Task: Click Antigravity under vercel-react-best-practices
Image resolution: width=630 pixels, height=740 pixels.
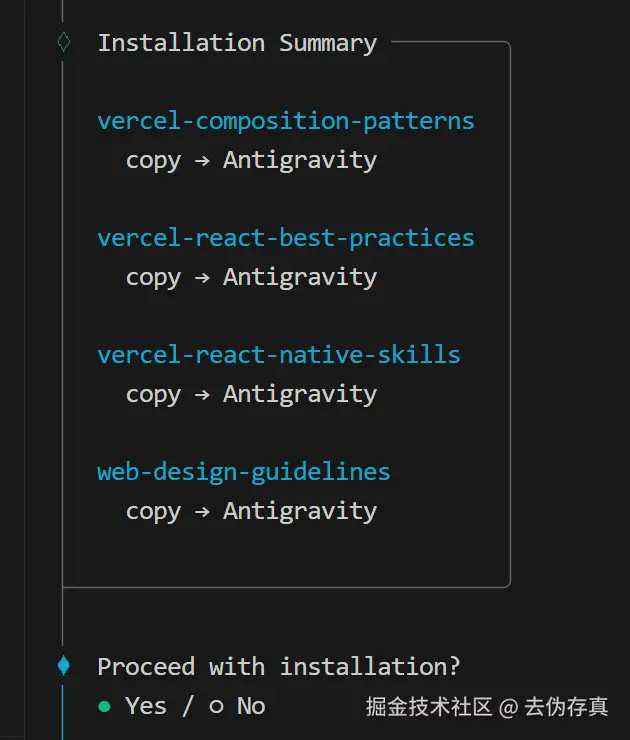Action: (x=300, y=277)
